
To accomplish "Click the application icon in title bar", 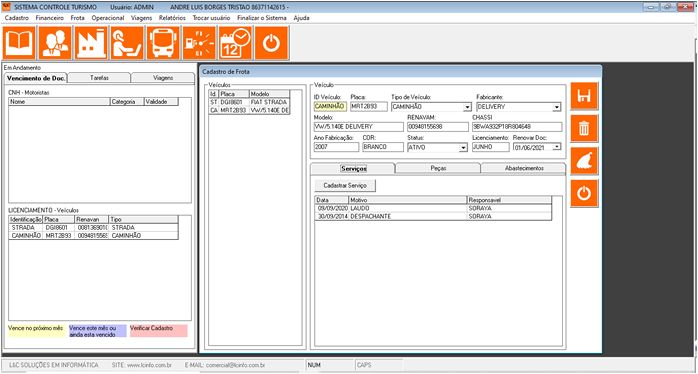I will click(x=6, y=7).
